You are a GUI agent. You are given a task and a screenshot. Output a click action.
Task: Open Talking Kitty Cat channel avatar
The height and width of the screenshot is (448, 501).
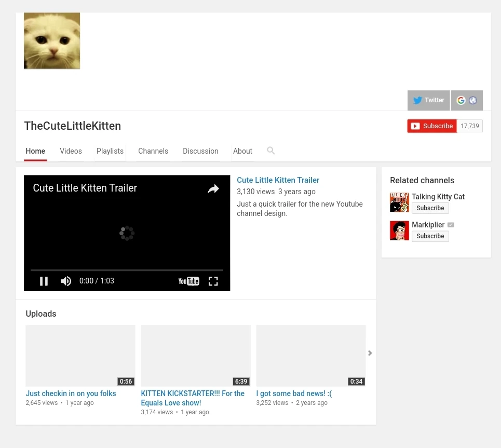pyautogui.click(x=399, y=202)
